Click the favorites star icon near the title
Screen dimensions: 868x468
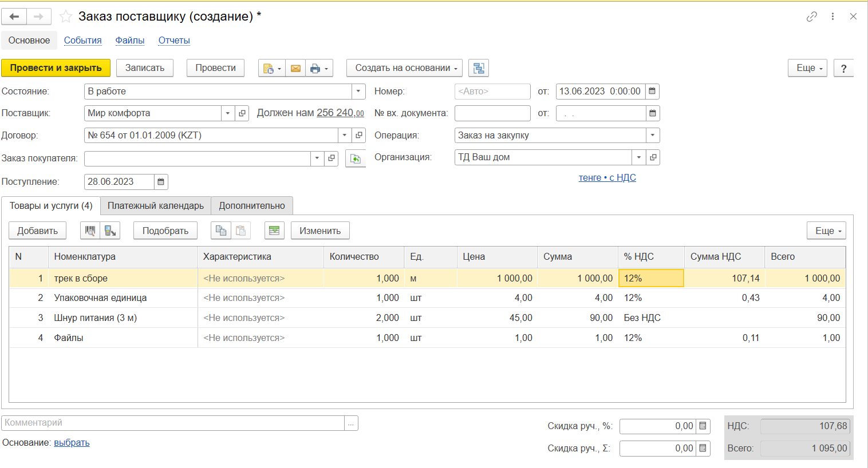coord(66,17)
